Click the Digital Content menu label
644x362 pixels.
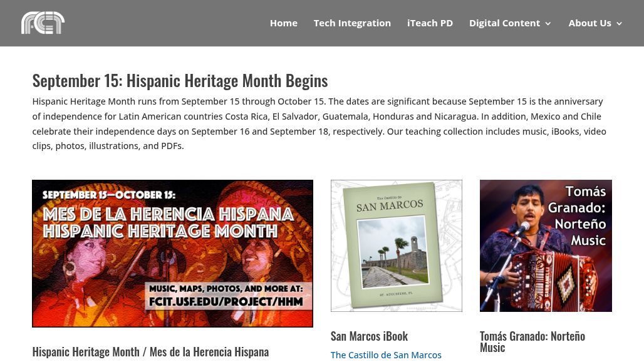pos(504,23)
